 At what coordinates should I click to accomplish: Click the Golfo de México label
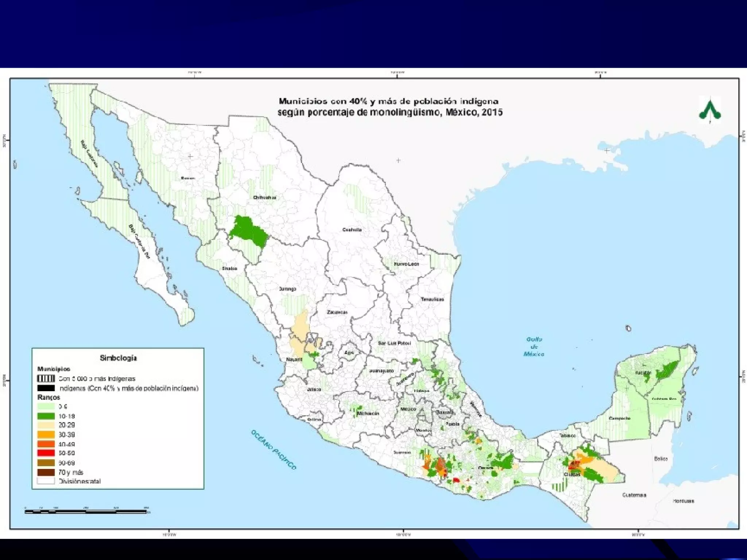click(x=534, y=346)
